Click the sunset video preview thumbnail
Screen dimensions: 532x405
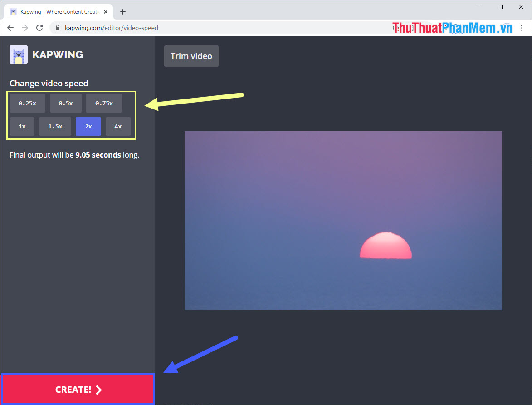[x=343, y=220]
